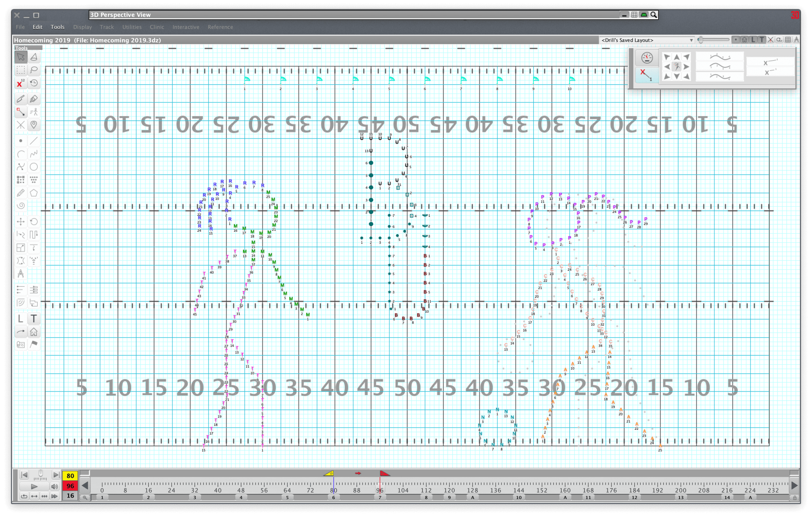Select the rotate tool in the Tools palette

(x=34, y=222)
